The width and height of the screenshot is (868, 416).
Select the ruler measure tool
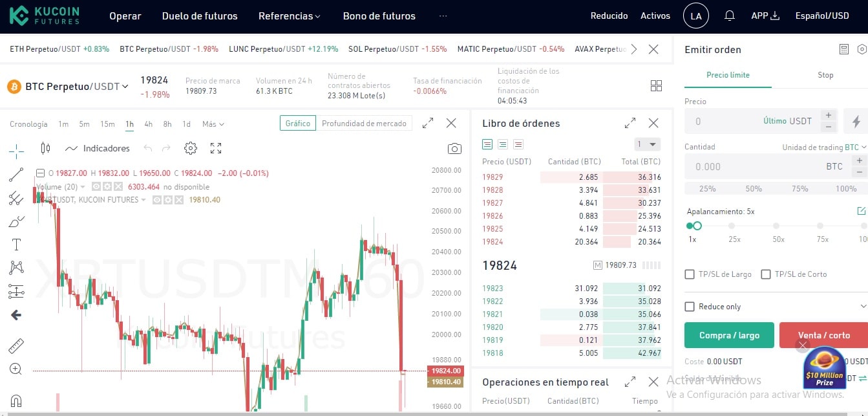[x=16, y=346]
